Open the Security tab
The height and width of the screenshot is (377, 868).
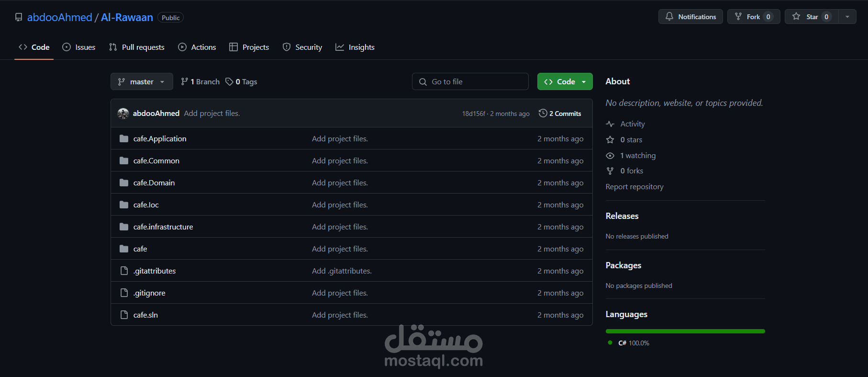302,47
